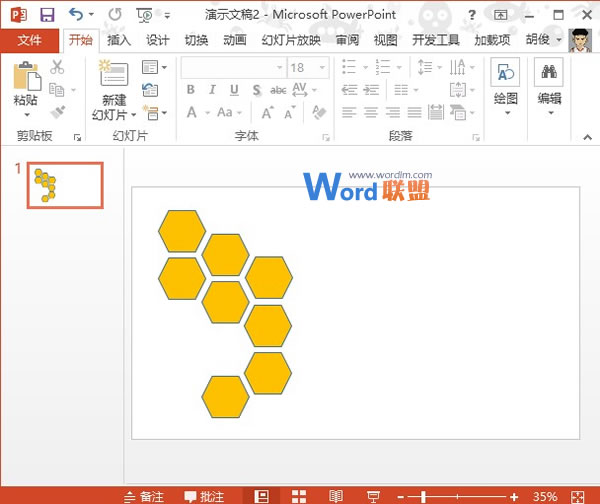
Task: Switch to 设计 Design tab
Action: (x=158, y=40)
